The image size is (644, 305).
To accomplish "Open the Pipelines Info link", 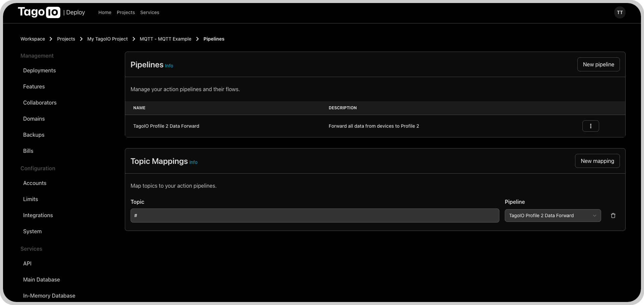I will pyautogui.click(x=169, y=66).
